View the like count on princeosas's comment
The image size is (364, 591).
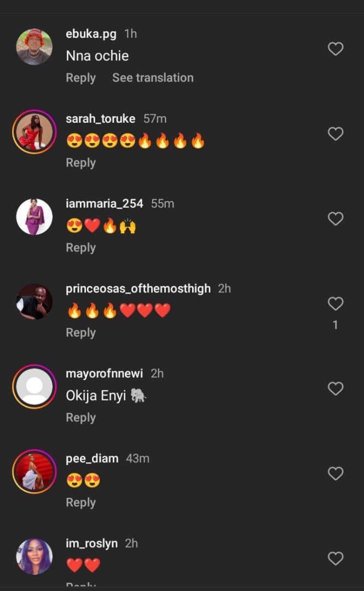(x=335, y=325)
